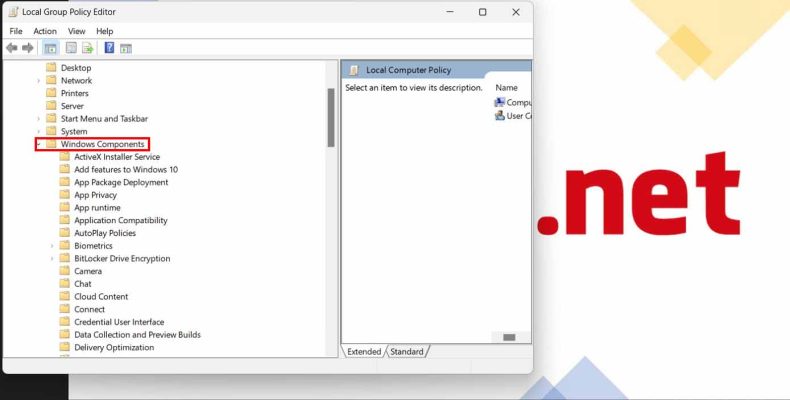Image resolution: width=790 pixels, height=400 pixels.
Task: Collapse the Windows Components node
Action: coord(38,144)
